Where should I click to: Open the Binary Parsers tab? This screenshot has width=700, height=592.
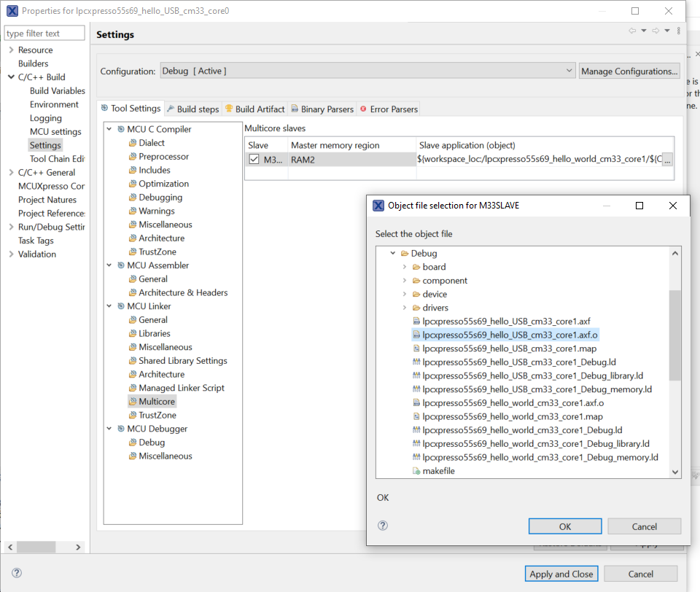[x=322, y=109]
